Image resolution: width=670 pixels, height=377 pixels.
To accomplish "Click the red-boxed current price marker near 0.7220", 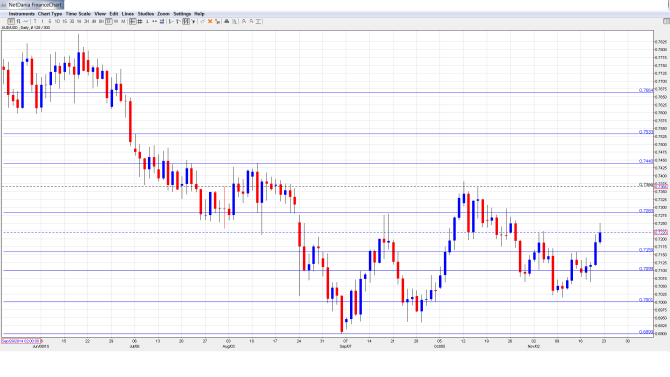I will tap(661, 232).
